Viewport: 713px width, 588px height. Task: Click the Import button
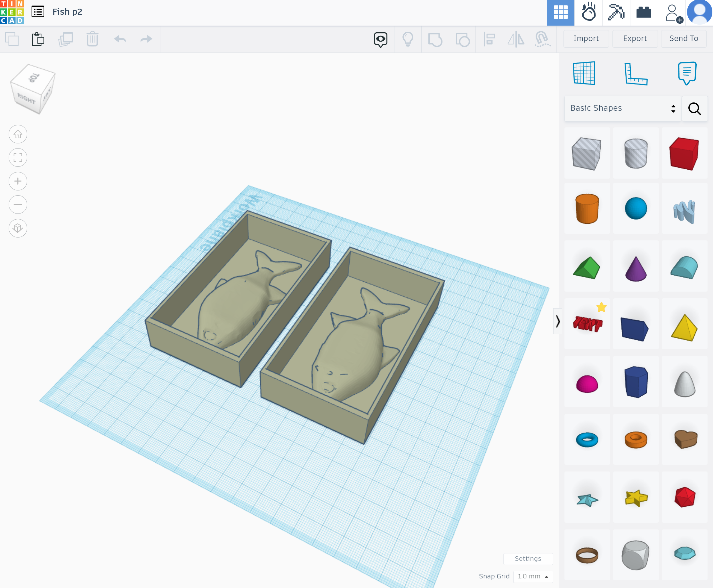[586, 39]
